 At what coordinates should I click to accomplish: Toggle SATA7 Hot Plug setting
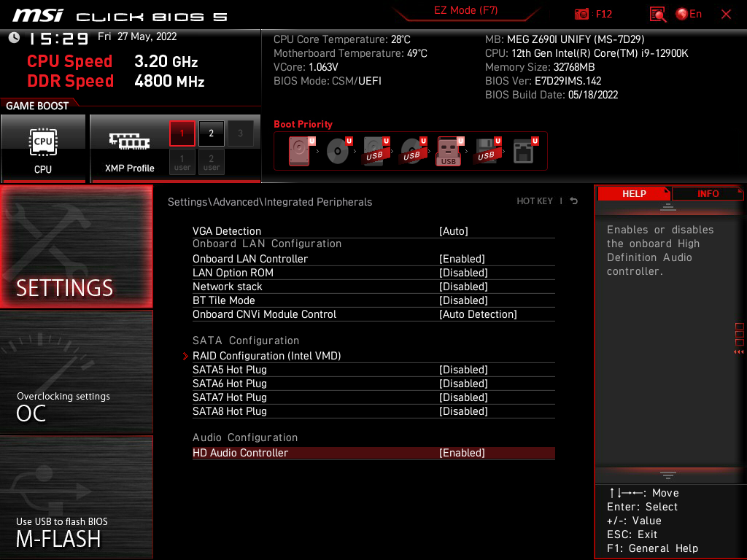(373, 397)
